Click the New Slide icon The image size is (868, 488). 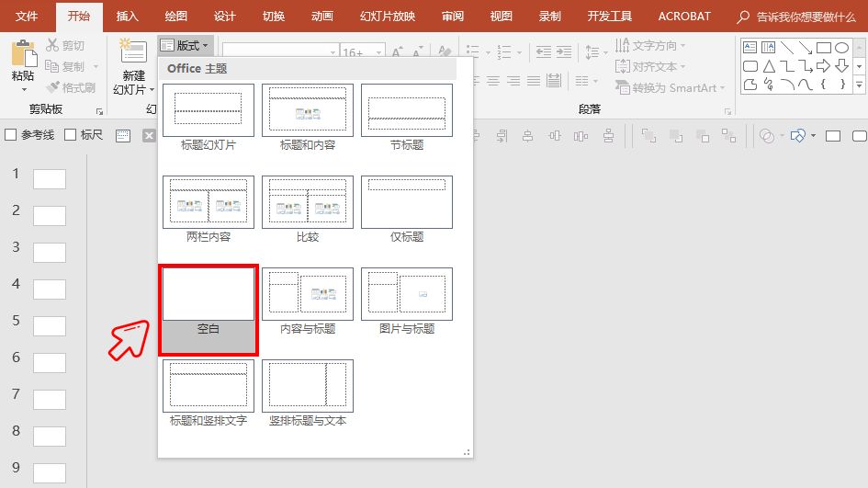pyautogui.click(x=133, y=52)
